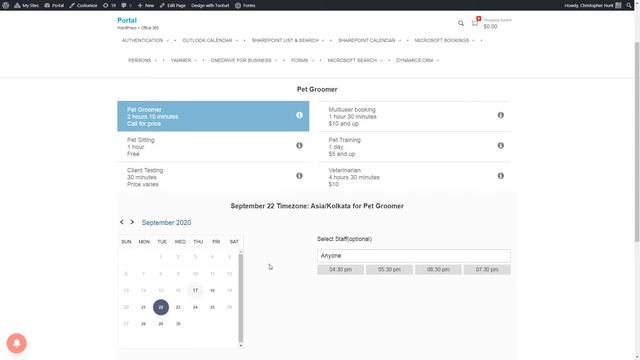Select the Veterinarian service

(x=414, y=177)
